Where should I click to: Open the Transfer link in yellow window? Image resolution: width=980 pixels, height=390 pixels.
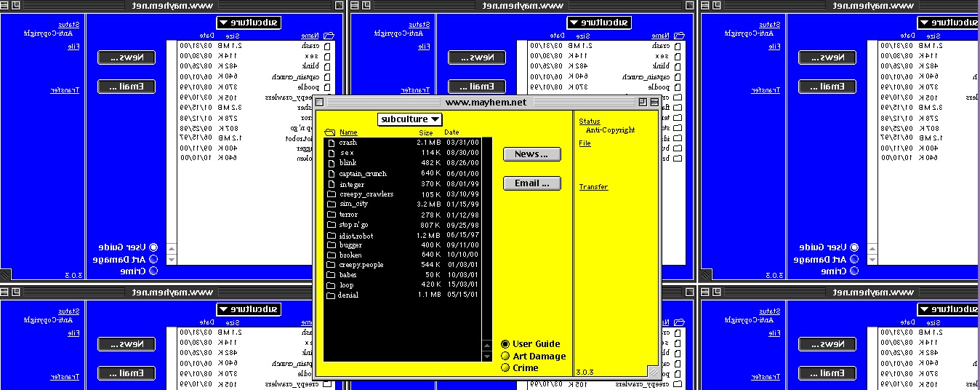[x=593, y=187]
